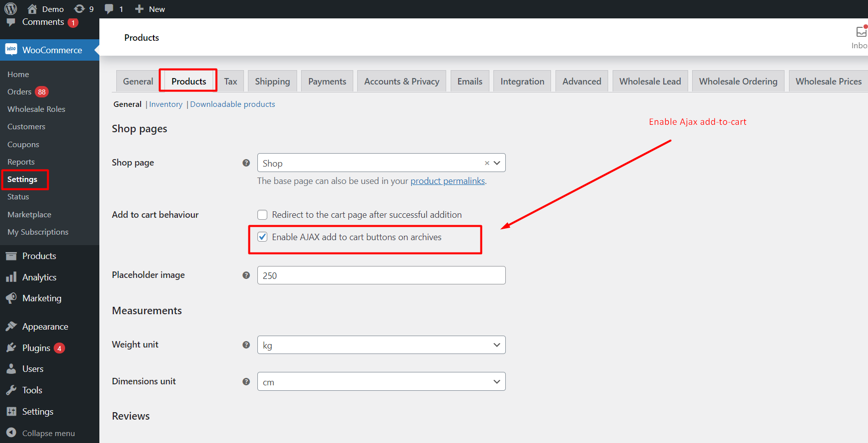Click the Products archive icon in sidebar
Viewport: 868px width, 443px height.
[x=11, y=256]
